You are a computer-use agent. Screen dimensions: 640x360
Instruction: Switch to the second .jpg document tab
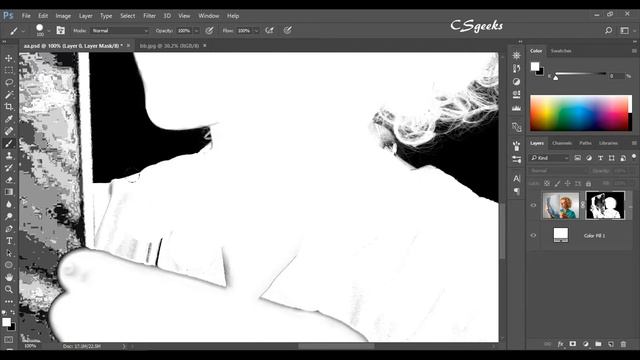click(x=169, y=46)
